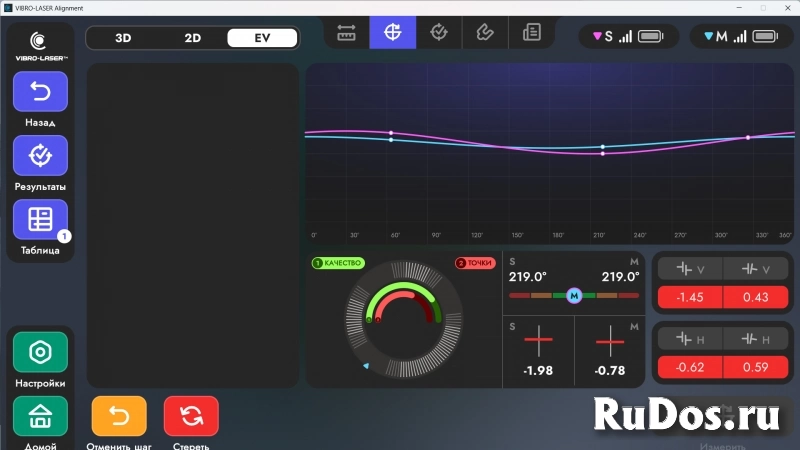This screenshot has width=800, height=450.
Task: Check the S sensor battery status indicator
Action: pyautogui.click(x=651, y=37)
